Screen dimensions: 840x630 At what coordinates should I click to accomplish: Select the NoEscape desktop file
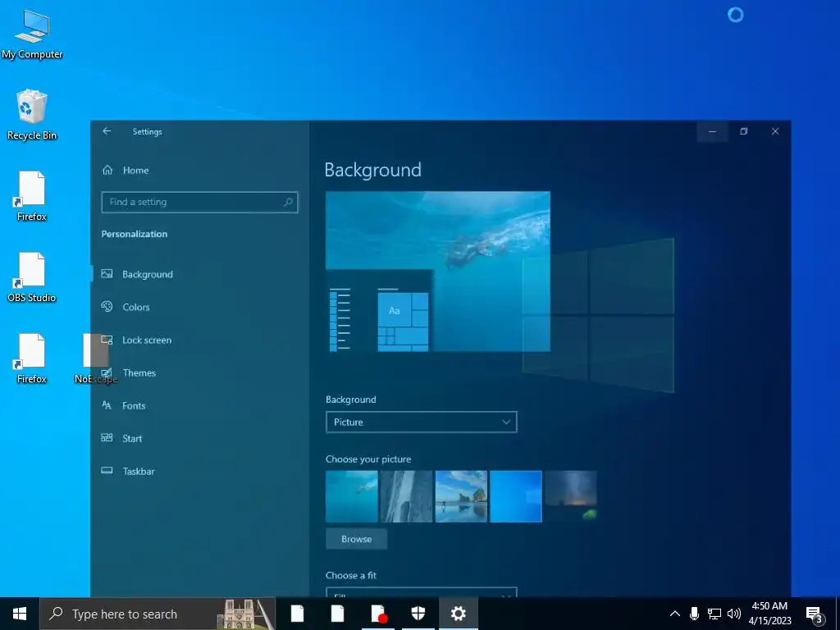pos(95,358)
